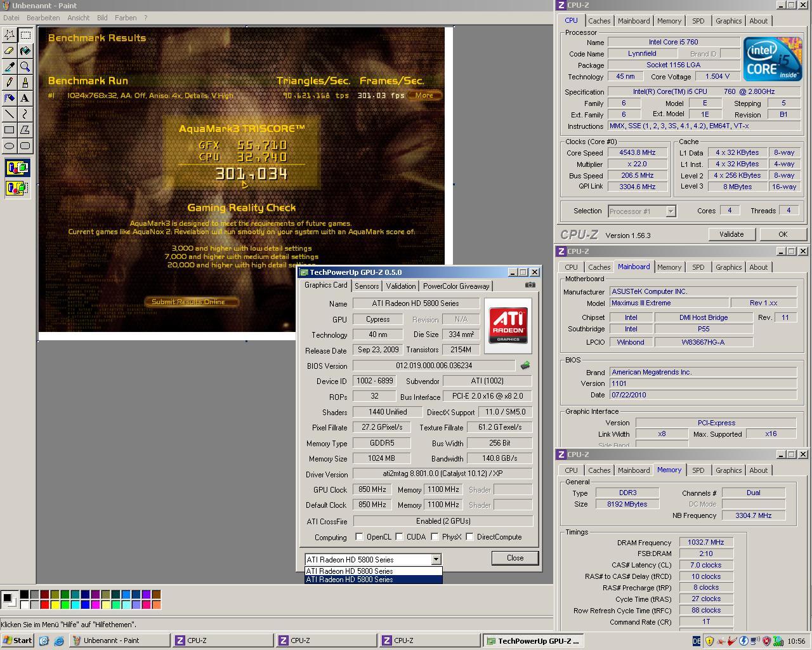Click the blue lightning bolt tray icon
Viewport: 812px width, 650px height.
coord(743,641)
